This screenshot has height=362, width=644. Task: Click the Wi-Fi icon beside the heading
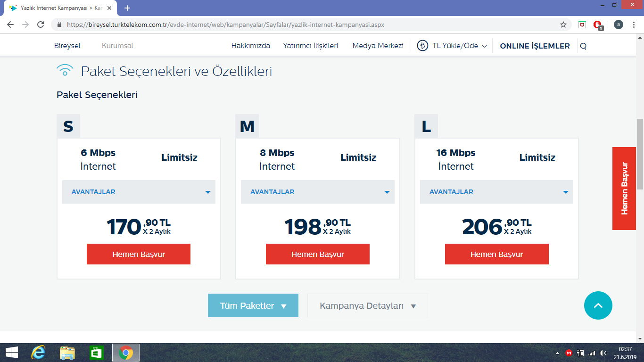pos(65,71)
